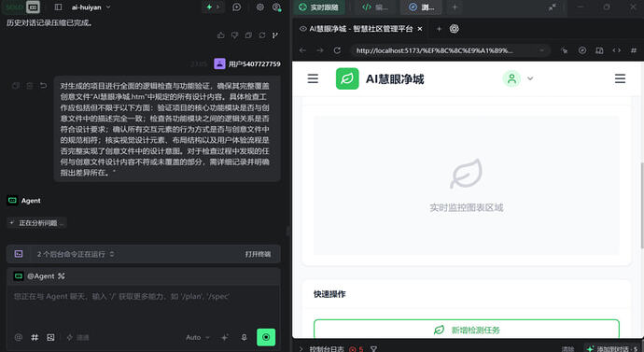Expand the user avatar dropdown chevron
The image size is (644, 352).
[530, 78]
